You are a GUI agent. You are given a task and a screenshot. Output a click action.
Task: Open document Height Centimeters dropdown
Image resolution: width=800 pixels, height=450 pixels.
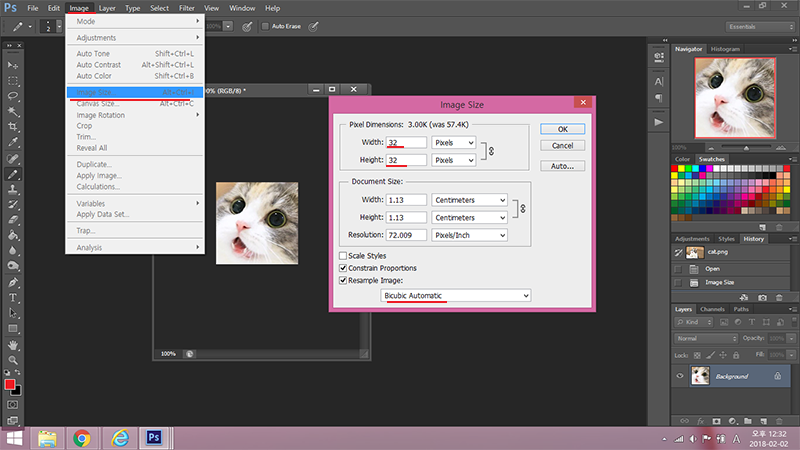coord(469,217)
